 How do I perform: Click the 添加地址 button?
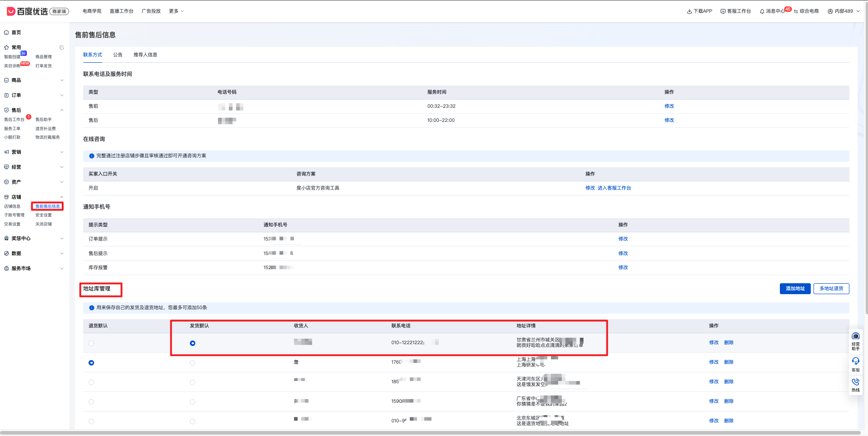pyautogui.click(x=795, y=289)
